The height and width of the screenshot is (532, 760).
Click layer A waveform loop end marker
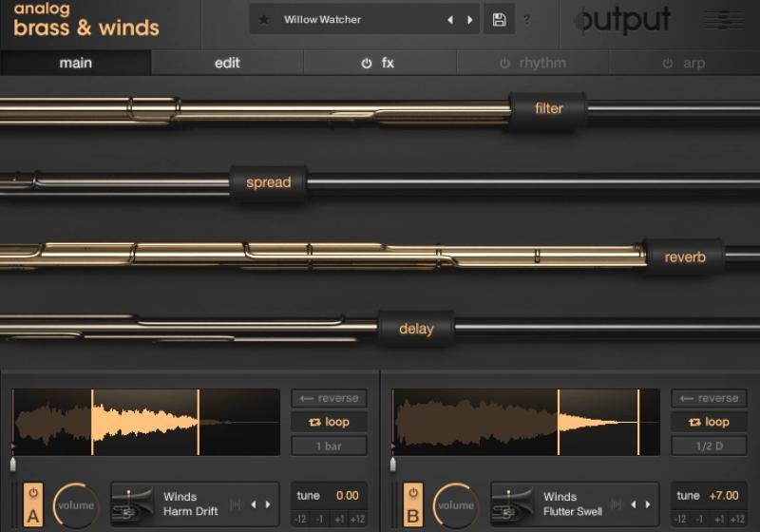coord(199,422)
